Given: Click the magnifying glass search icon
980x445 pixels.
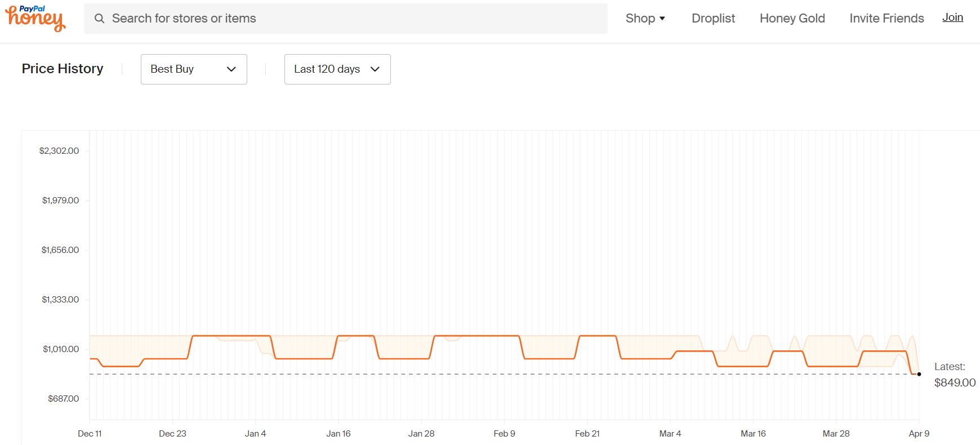Looking at the screenshot, I should tap(100, 19).
